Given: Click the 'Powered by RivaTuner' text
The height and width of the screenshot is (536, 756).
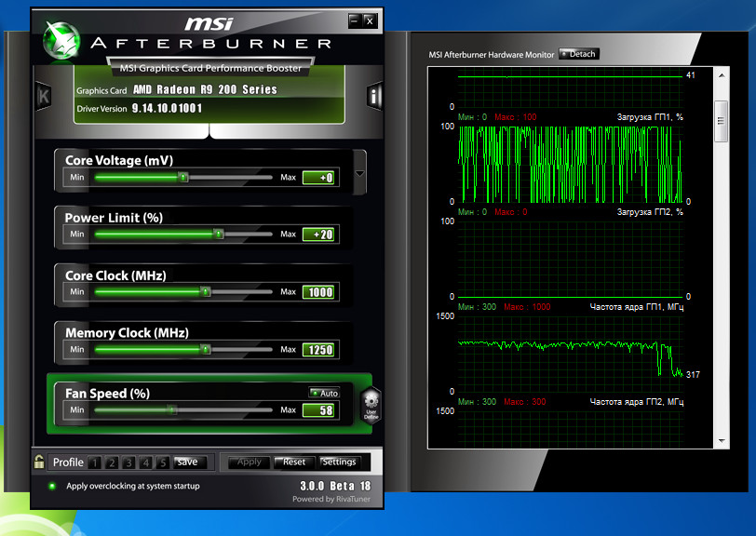Looking at the screenshot, I should click(x=331, y=499).
